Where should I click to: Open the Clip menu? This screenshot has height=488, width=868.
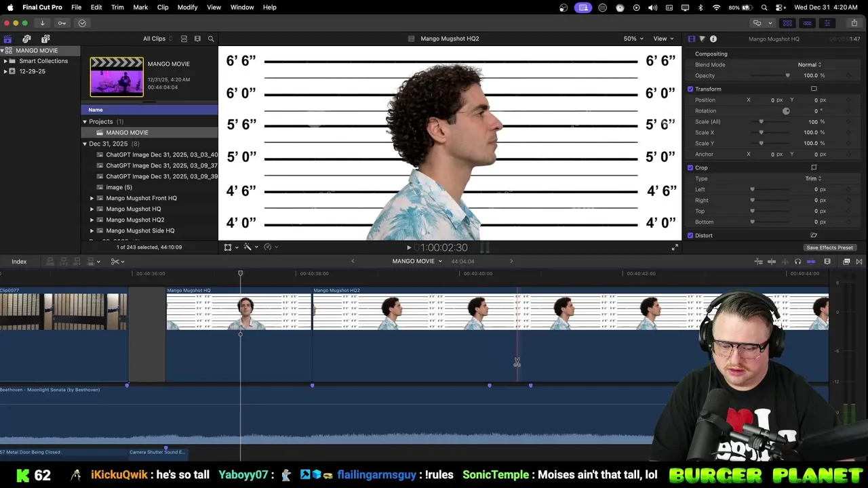point(163,7)
